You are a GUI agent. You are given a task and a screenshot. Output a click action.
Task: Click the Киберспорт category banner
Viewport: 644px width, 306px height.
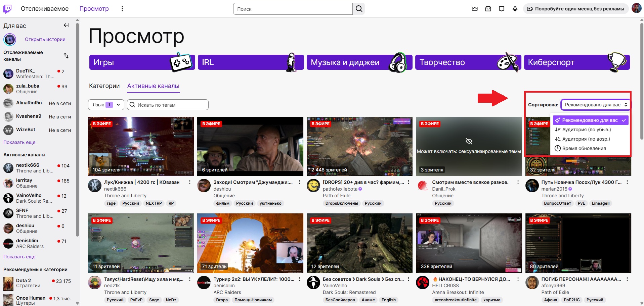tap(577, 62)
